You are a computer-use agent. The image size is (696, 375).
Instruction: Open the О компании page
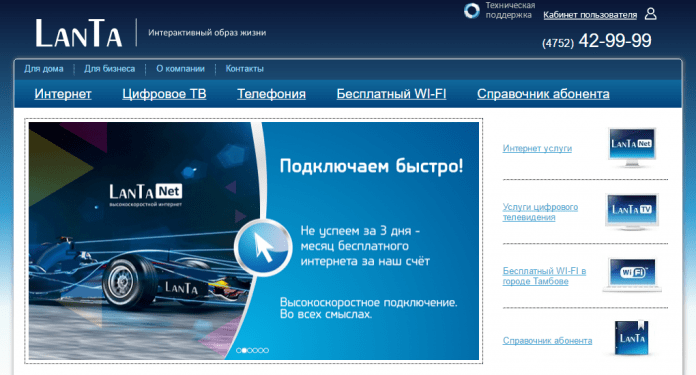click(x=180, y=69)
